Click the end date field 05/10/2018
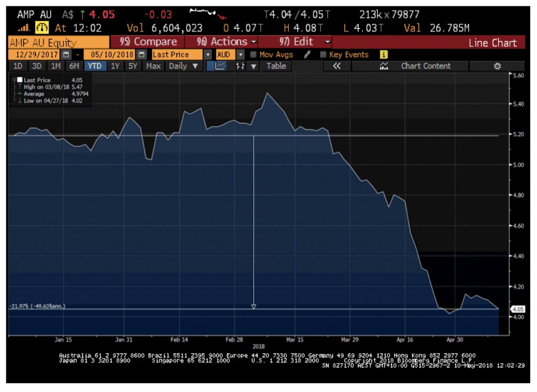Viewport: 537px width, 392px height. pyautogui.click(x=110, y=55)
